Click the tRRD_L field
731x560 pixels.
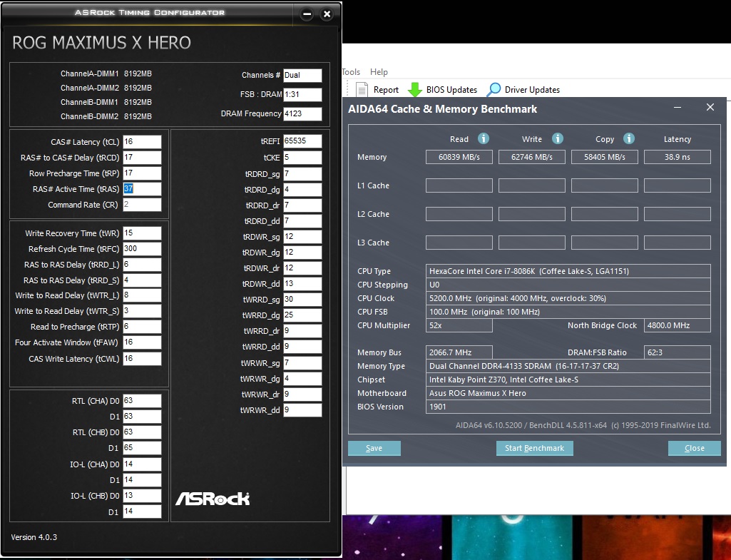(x=142, y=265)
